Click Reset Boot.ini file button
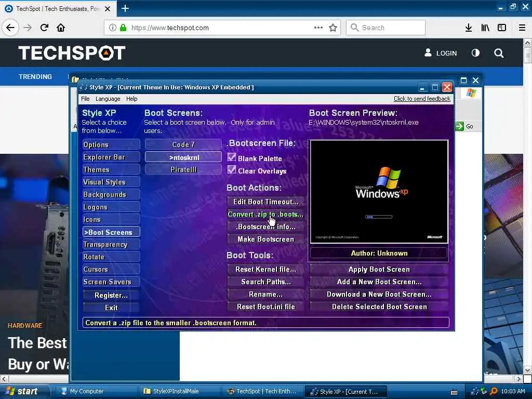532x399 pixels. pos(265,307)
